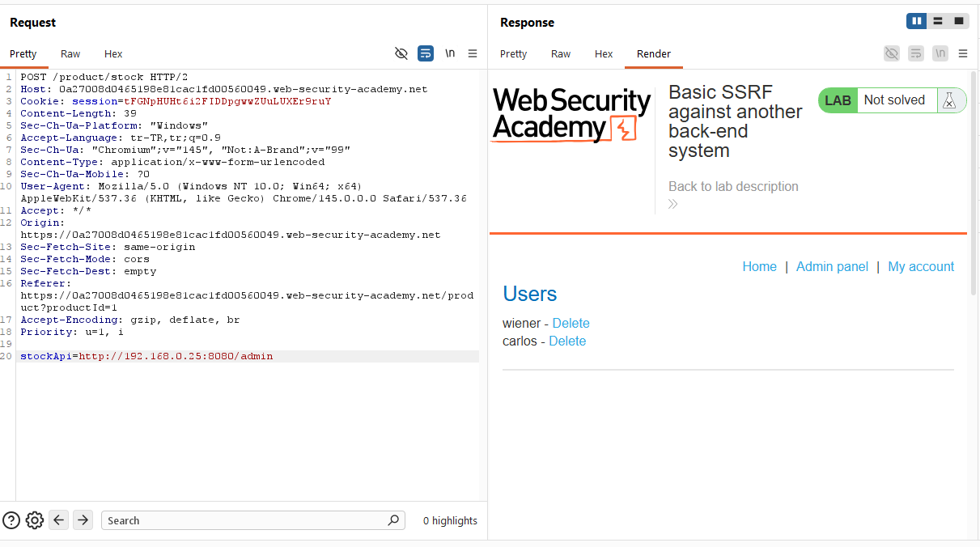Switch Response view to Raw tab

tap(561, 54)
